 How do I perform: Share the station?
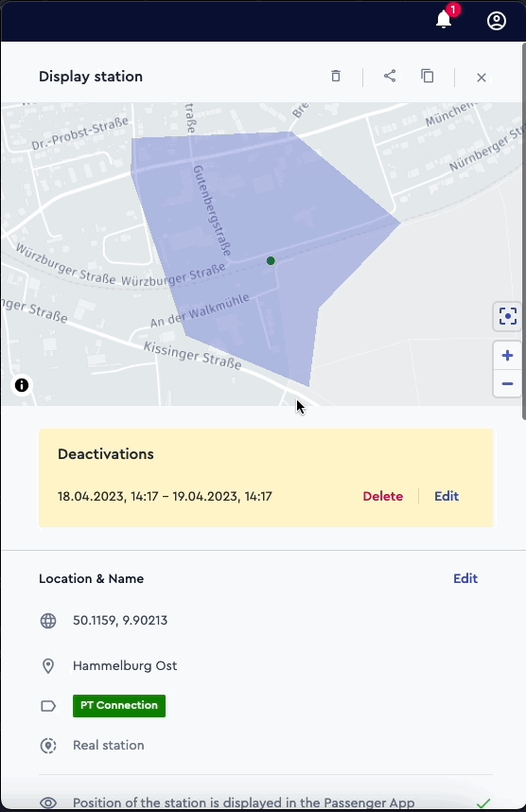[x=390, y=76]
